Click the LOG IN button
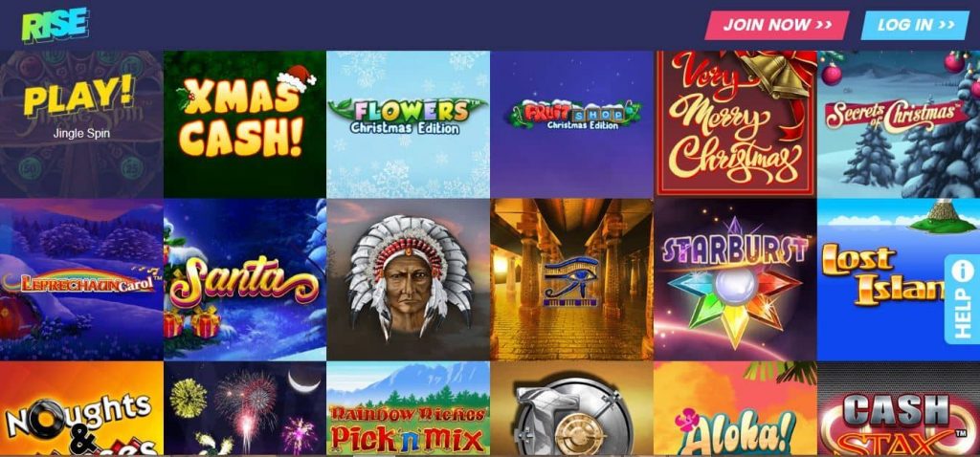Image resolution: width=980 pixels, height=457 pixels. click(915, 25)
